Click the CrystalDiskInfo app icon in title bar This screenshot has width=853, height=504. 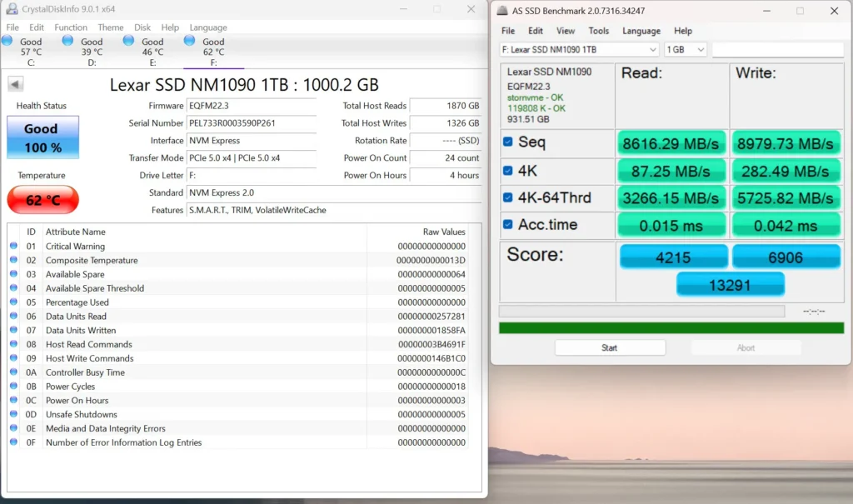[12, 8]
